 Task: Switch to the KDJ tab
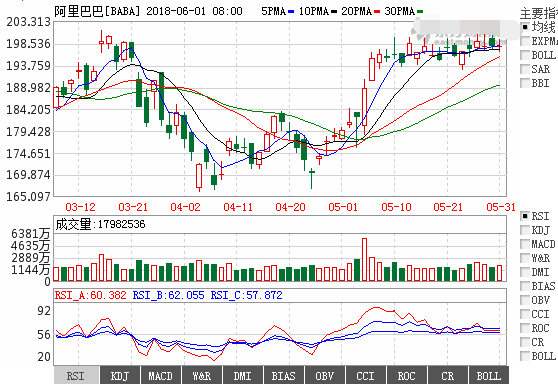pos(120,376)
